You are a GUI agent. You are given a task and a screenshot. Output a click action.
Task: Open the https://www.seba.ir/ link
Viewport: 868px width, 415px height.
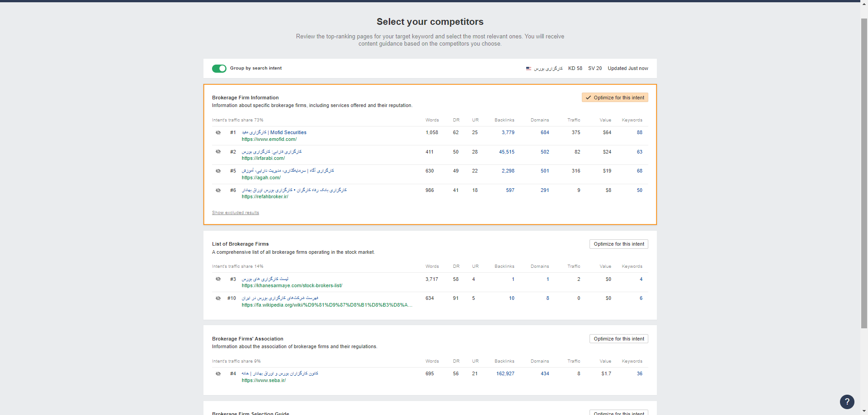click(264, 381)
